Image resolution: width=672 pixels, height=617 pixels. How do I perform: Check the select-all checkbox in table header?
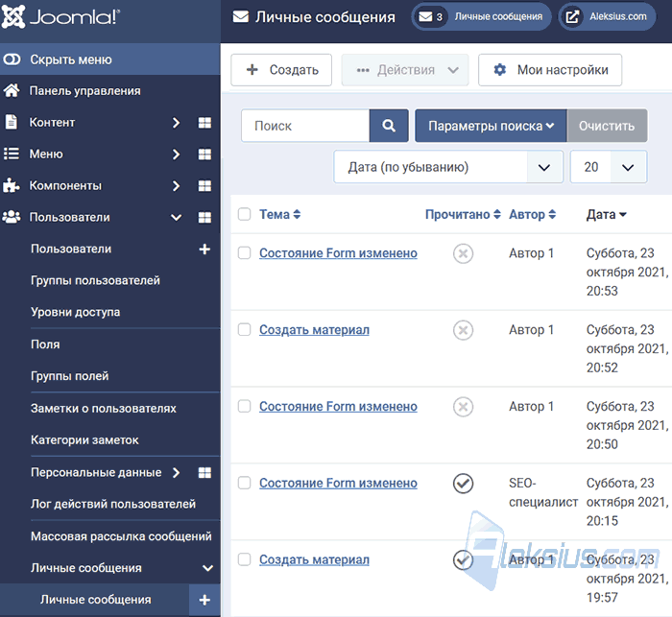[244, 214]
